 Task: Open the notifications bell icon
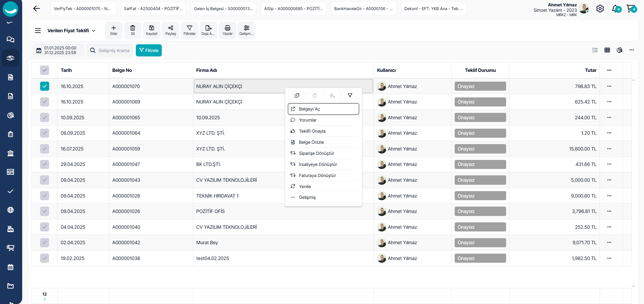(x=615, y=9)
